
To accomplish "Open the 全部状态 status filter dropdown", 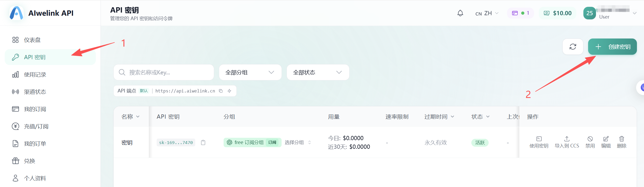I will click(x=318, y=72).
